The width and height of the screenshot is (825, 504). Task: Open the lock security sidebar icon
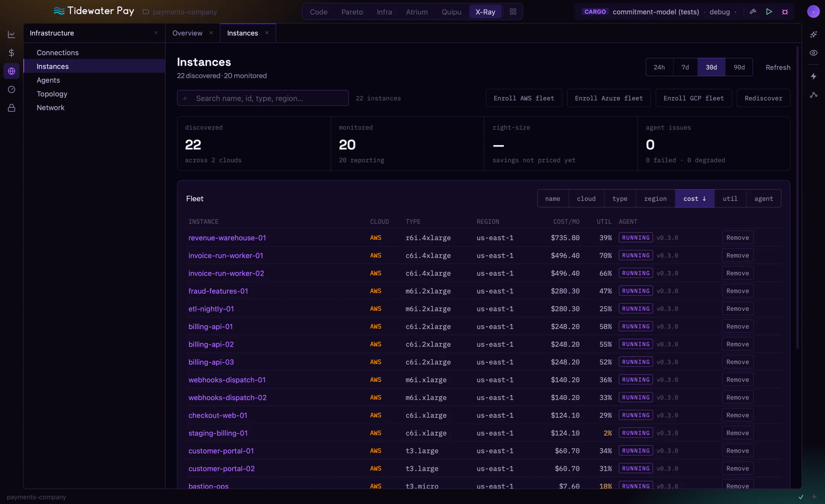[11, 108]
